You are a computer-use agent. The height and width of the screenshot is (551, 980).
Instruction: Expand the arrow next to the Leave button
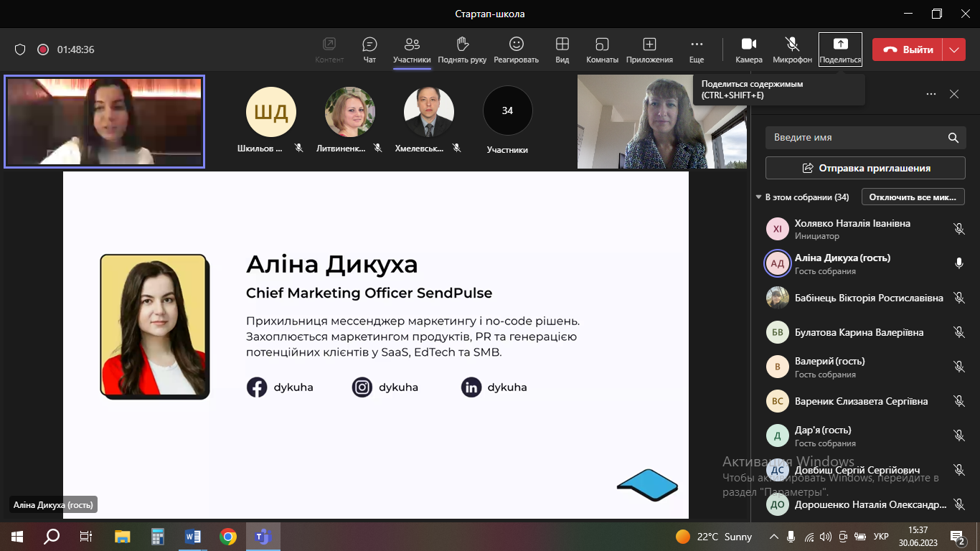[953, 50]
